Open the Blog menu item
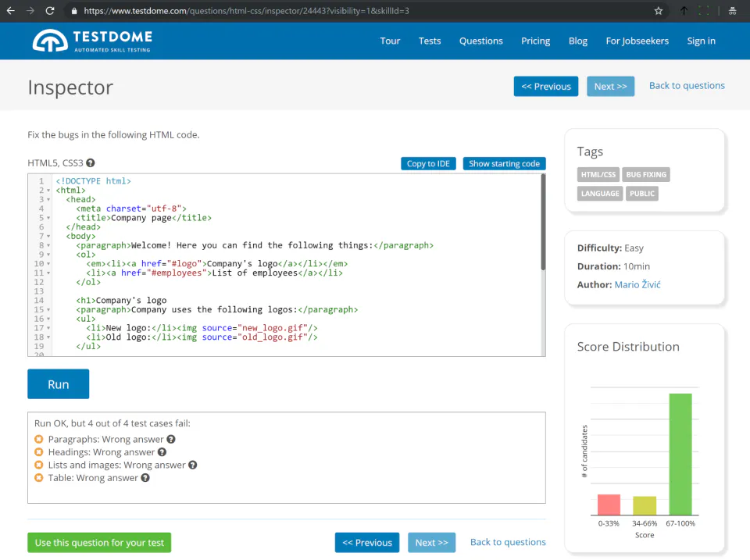 (578, 41)
